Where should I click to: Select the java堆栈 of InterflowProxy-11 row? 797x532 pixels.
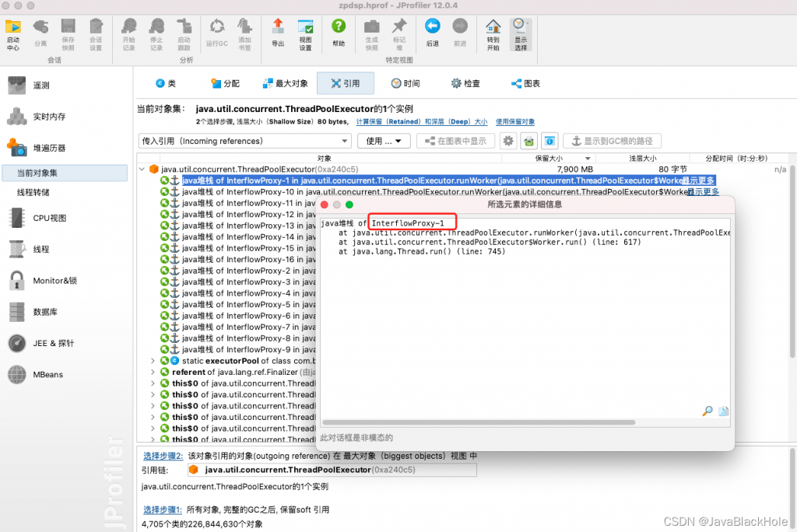tap(248, 203)
